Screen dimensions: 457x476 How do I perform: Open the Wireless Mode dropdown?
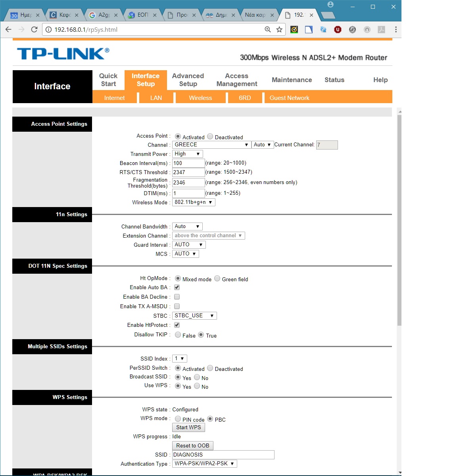pyautogui.click(x=194, y=202)
